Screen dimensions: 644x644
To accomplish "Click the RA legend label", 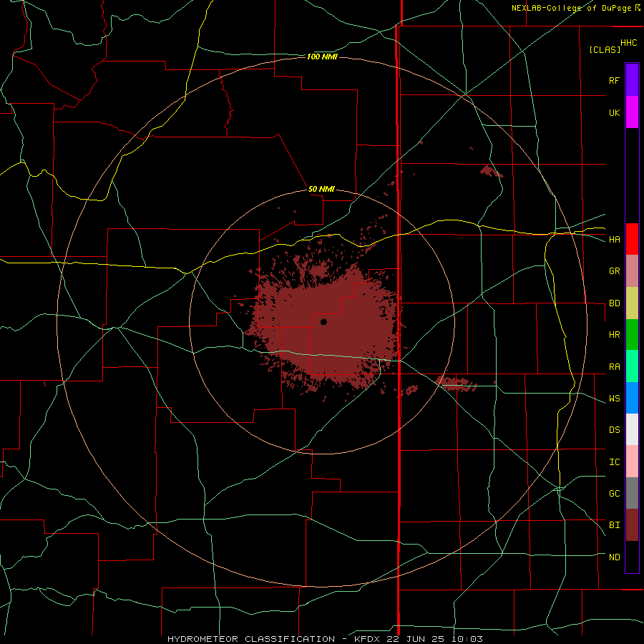I will click(614, 367).
